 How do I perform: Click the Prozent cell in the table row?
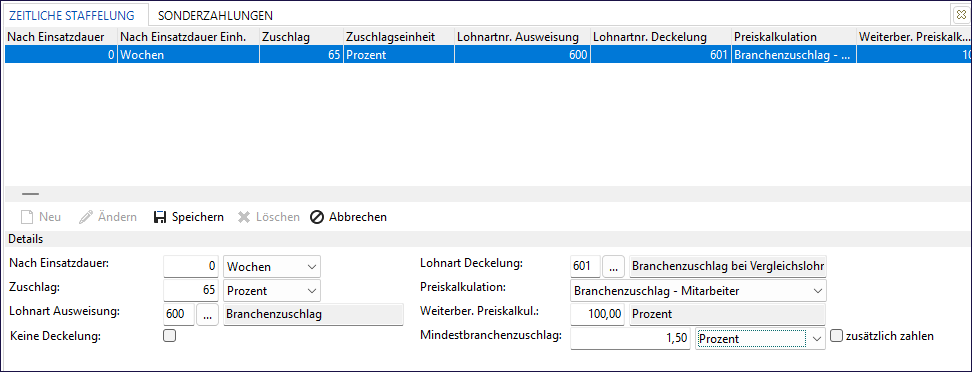point(399,55)
